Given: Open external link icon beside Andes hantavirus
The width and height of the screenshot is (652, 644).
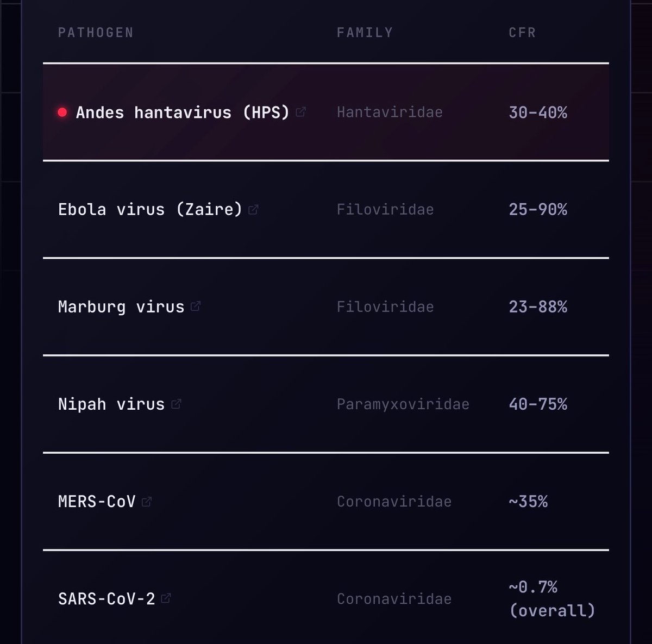Looking at the screenshot, I should (x=300, y=112).
